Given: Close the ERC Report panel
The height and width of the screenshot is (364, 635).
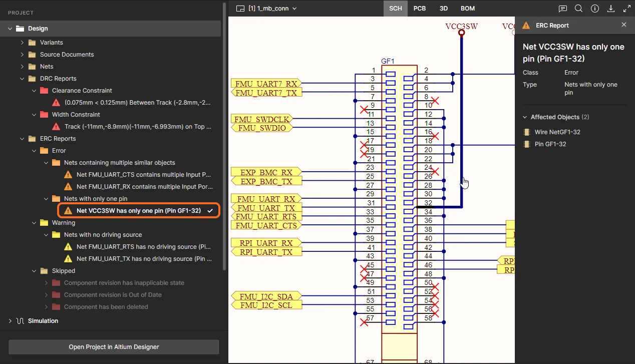Looking at the screenshot, I should pyautogui.click(x=623, y=25).
